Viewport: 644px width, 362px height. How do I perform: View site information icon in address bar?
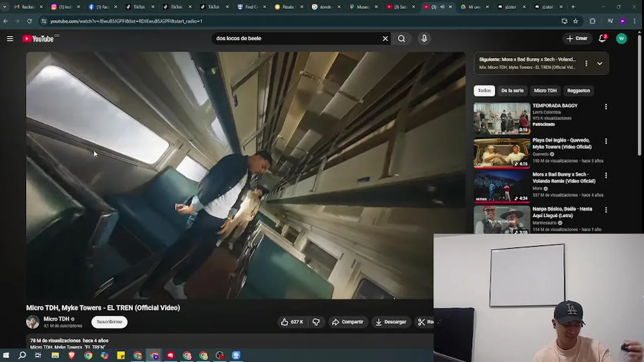44,21
